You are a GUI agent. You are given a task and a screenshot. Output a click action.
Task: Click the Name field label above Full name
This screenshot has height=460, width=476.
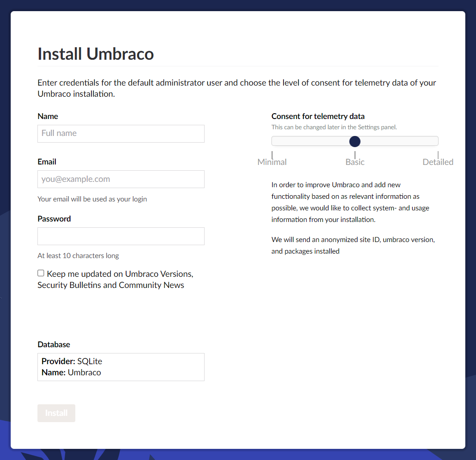point(48,116)
